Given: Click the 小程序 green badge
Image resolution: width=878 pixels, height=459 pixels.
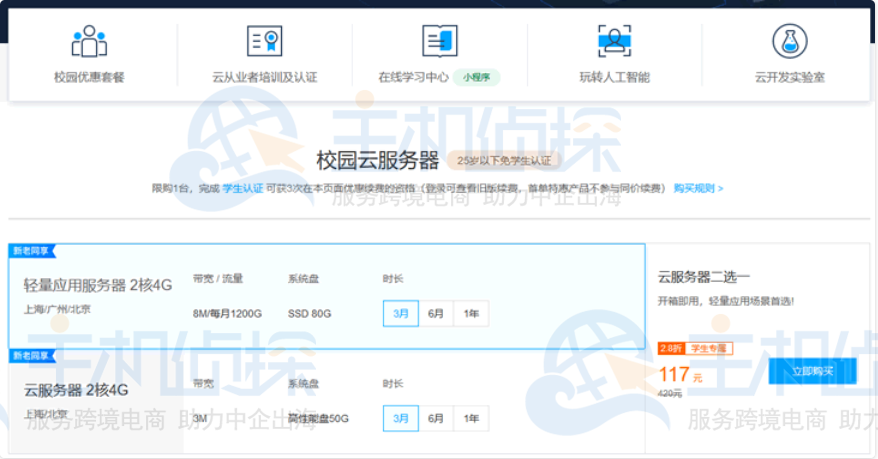Looking at the screenshot, I should tap(476, 77).
